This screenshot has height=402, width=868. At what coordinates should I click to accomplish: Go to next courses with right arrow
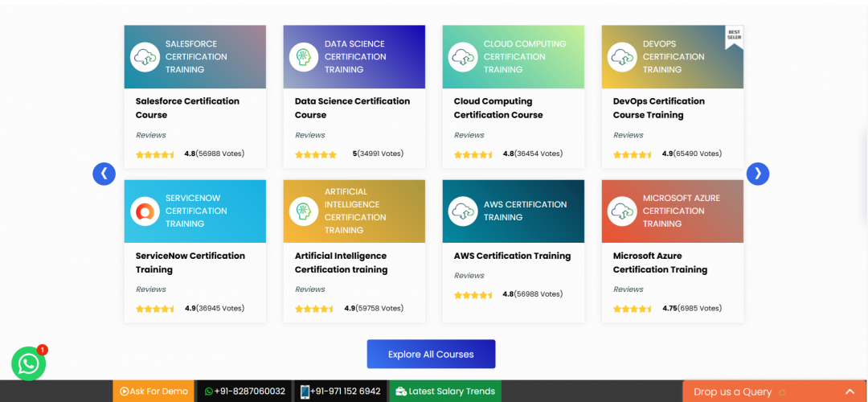758,174
